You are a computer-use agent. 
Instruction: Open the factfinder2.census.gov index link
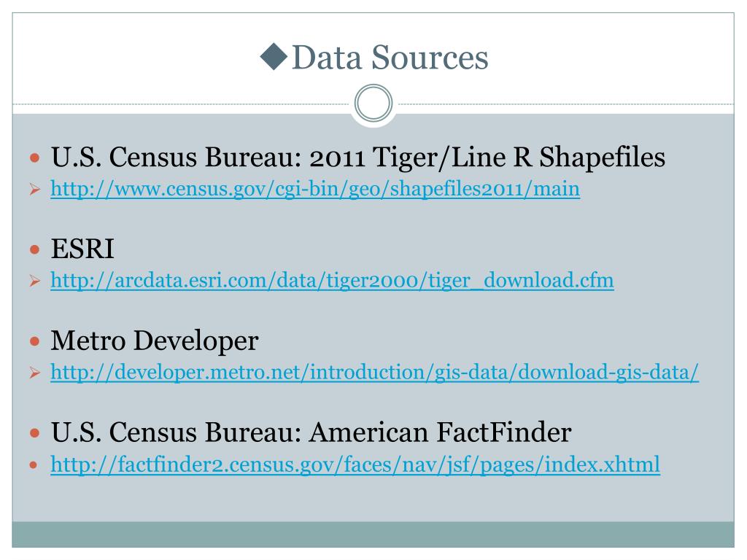click(x=355, y=464)
